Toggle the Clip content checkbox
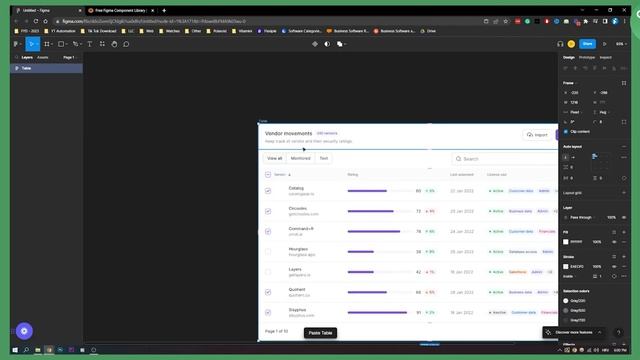 point(566,132)
